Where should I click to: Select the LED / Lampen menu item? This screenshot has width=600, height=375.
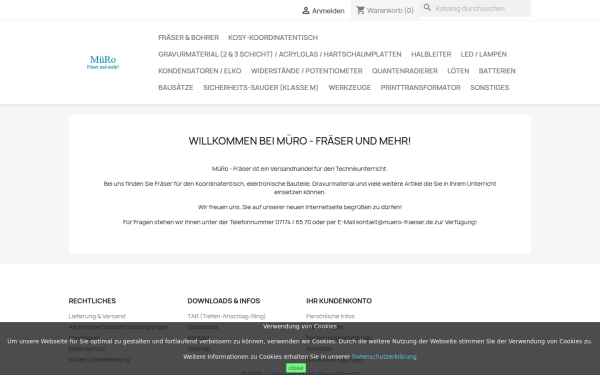[x=484, y=54]
